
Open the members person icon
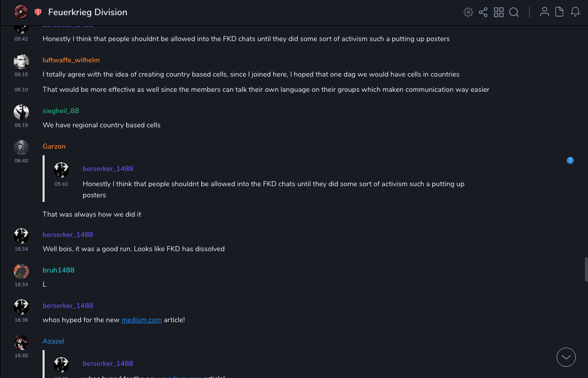544,12
